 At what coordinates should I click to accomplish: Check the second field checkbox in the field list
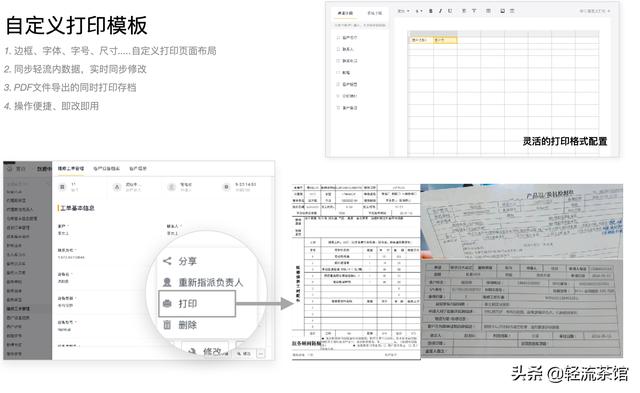338,49
